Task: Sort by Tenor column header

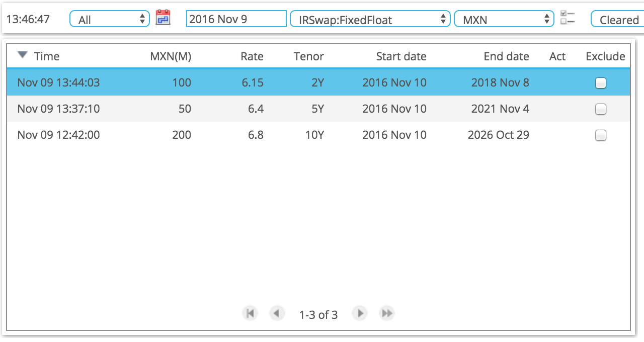Action: [309, 56]
